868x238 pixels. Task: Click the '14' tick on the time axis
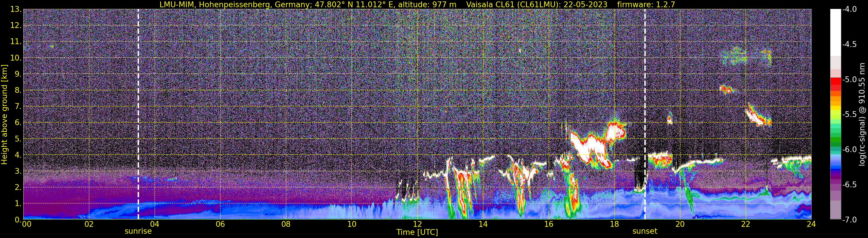pos(483,224)
